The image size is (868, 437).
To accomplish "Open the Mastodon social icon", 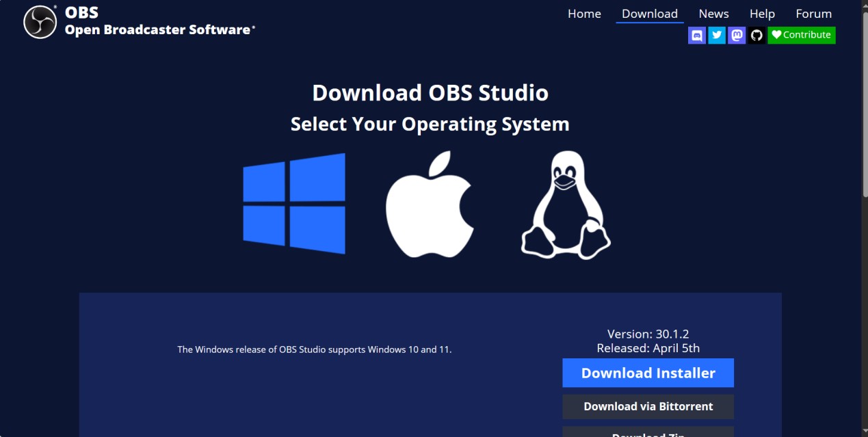I will [x=737, y=35].
